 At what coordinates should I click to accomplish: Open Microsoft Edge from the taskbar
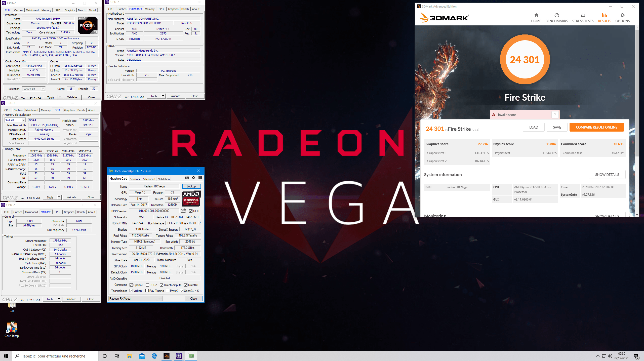tap(154, 356)
